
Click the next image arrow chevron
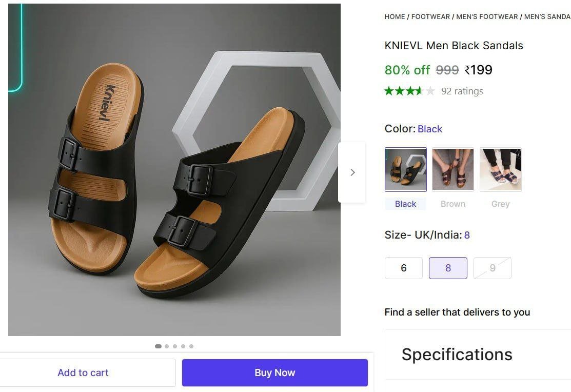pos(352,172)
